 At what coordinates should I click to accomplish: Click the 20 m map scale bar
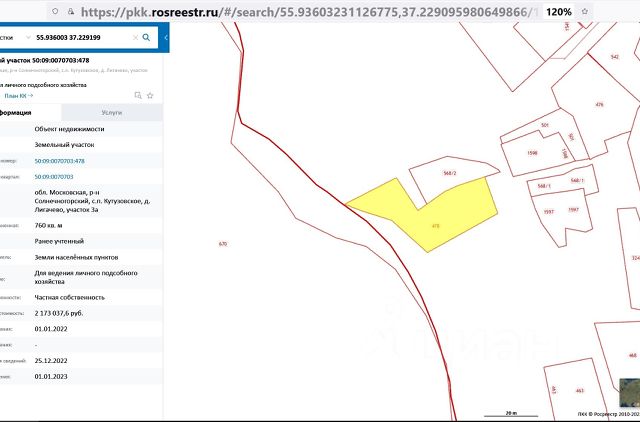pyautogui.click(x=511, y=413)
